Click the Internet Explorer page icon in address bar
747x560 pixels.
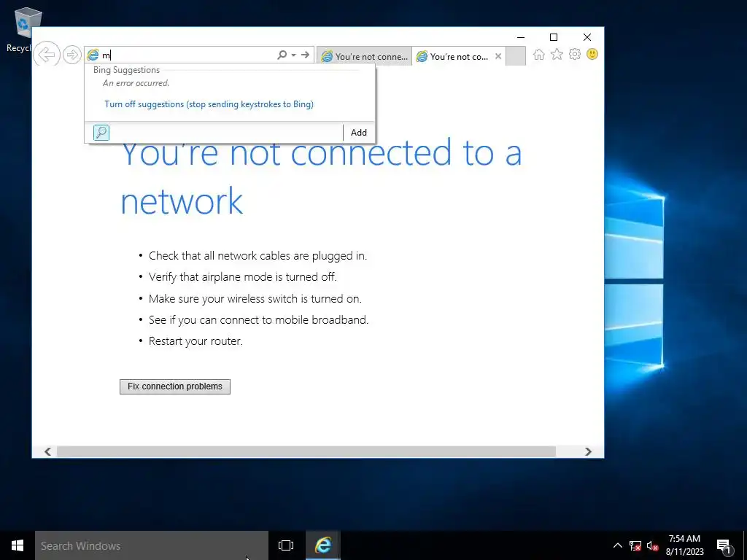coord(93,55)
